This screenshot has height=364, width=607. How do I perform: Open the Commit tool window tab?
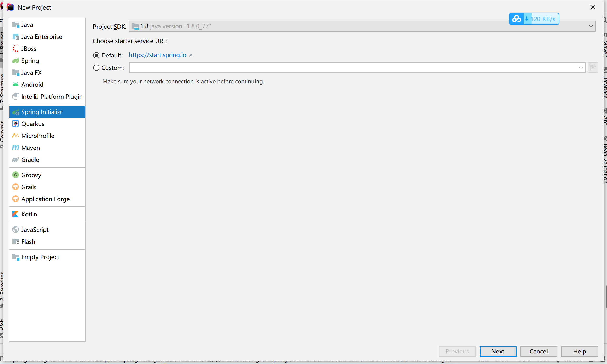(1, 135)
